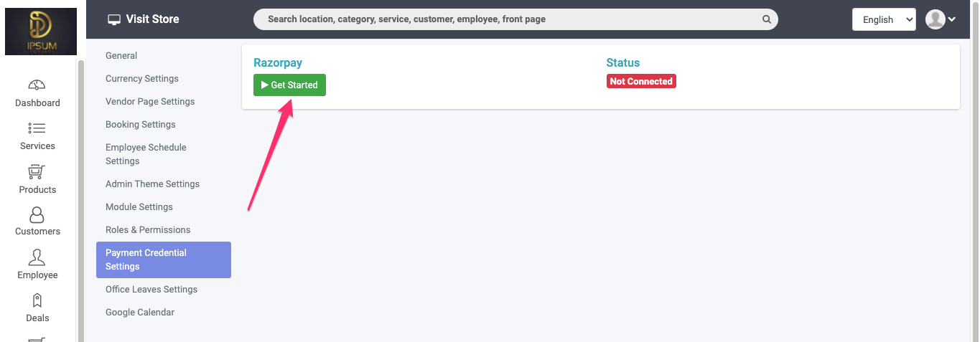Open Google Calendar settings
The width and height of the screenshot is (980, 342).
point(140,312)
